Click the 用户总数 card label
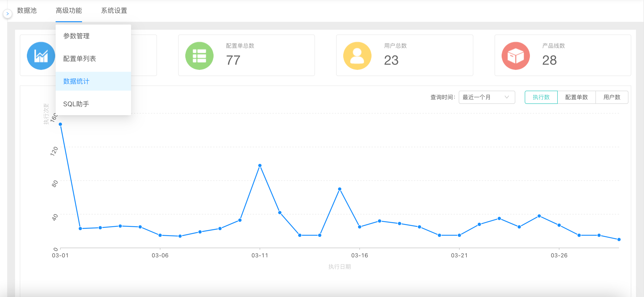 395,46
